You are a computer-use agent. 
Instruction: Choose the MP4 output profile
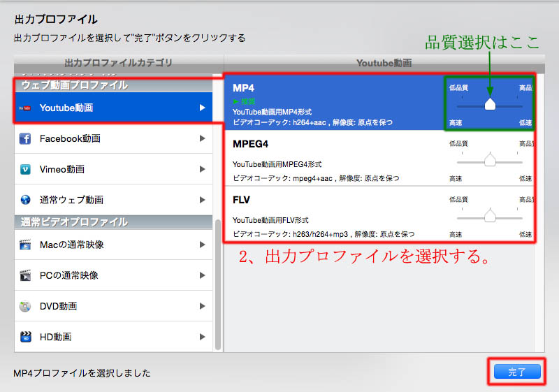click(379, 103)
